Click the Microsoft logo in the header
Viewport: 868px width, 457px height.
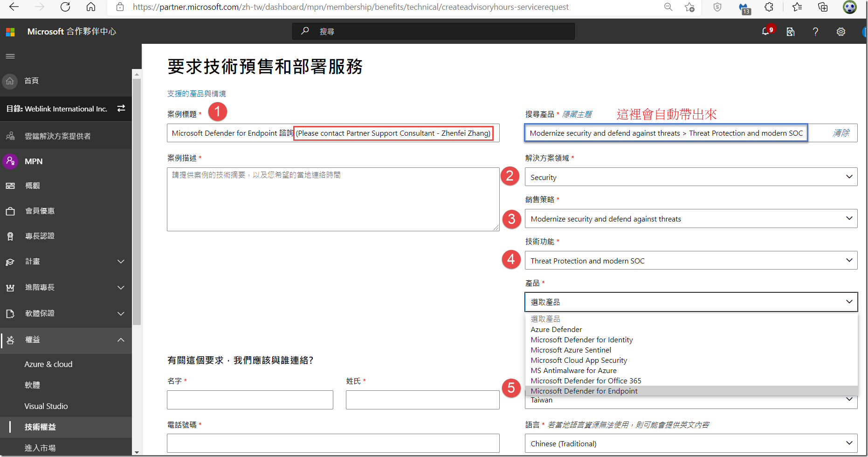(x=10, y=32)
